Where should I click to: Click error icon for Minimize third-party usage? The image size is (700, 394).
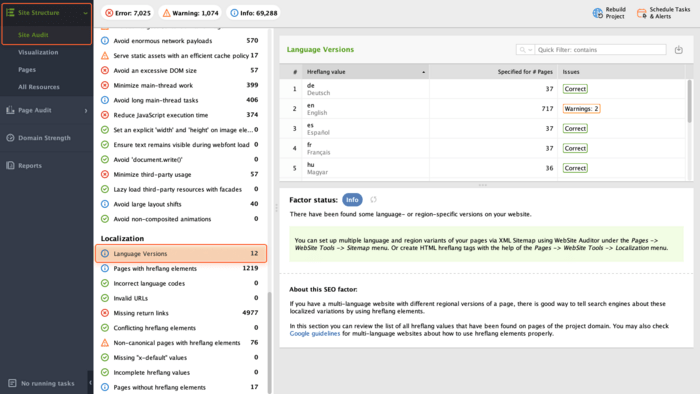coord(104,174)
